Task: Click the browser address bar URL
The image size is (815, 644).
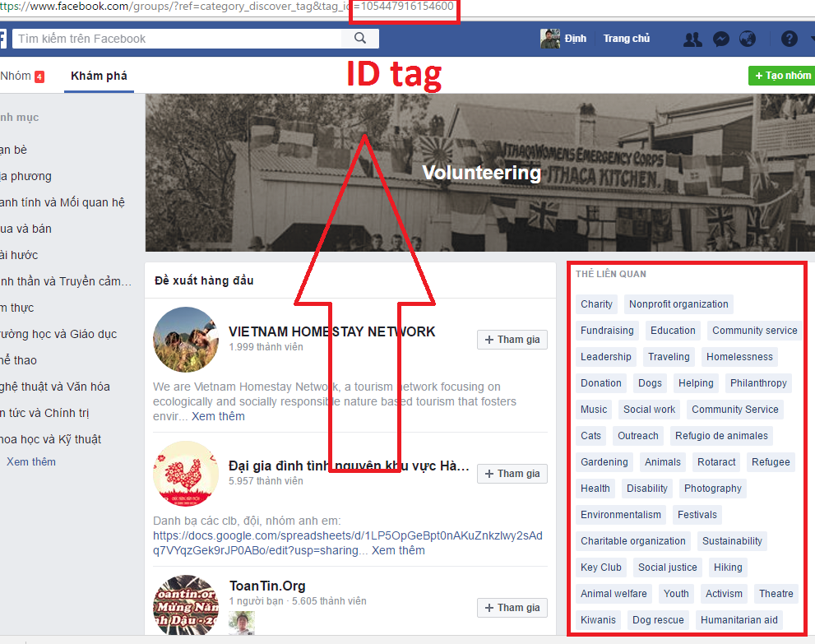Action: point(227,7)
